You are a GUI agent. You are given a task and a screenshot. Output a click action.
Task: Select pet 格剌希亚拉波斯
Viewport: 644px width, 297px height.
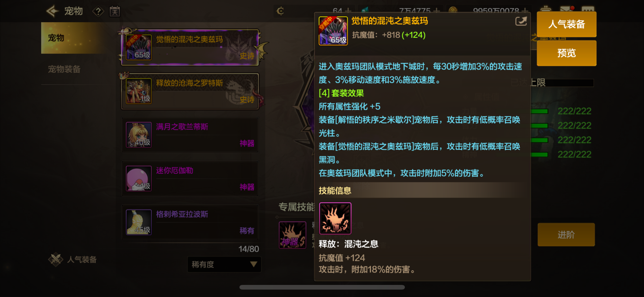tap(190, 222)
